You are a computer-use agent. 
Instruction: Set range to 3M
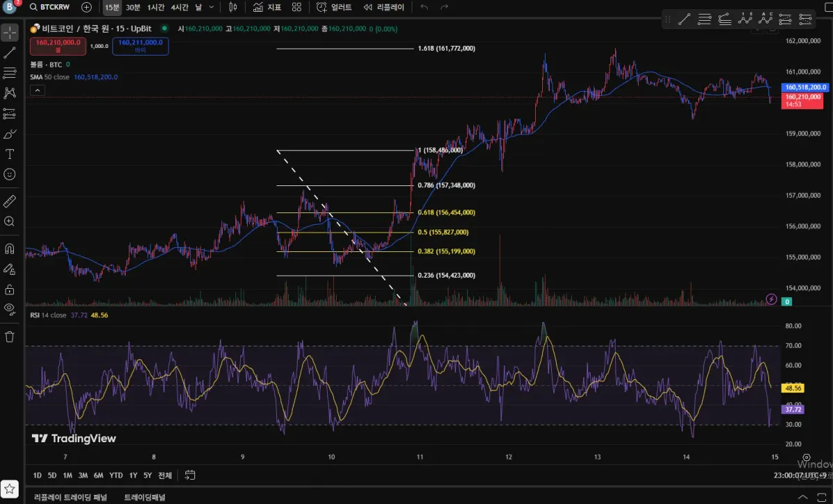click(x=83, y=476)
